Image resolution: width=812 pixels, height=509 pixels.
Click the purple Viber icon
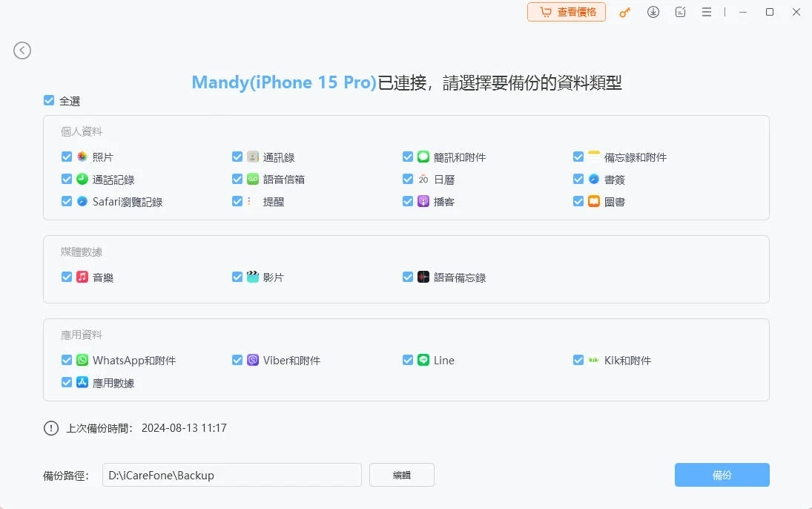(253, 360)
